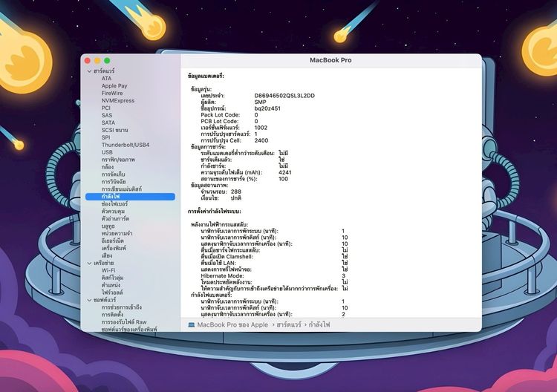Click the state of charge value 100
The height and width of the screenshot is (392, 557).
(x=284, y=179)
